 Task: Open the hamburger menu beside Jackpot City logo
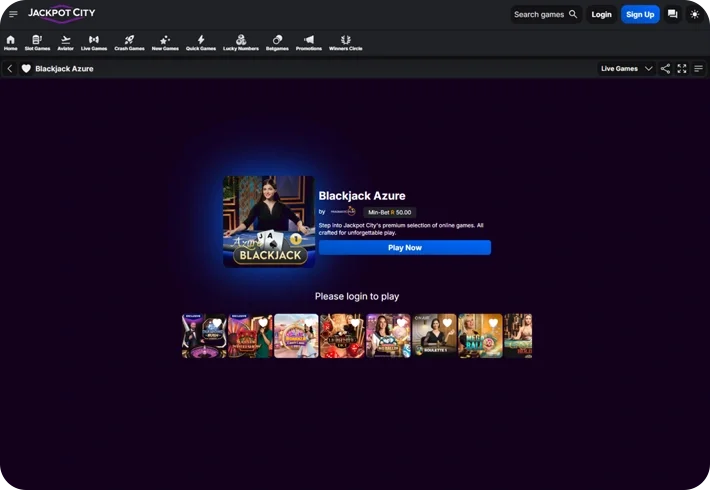click(13, 14)
